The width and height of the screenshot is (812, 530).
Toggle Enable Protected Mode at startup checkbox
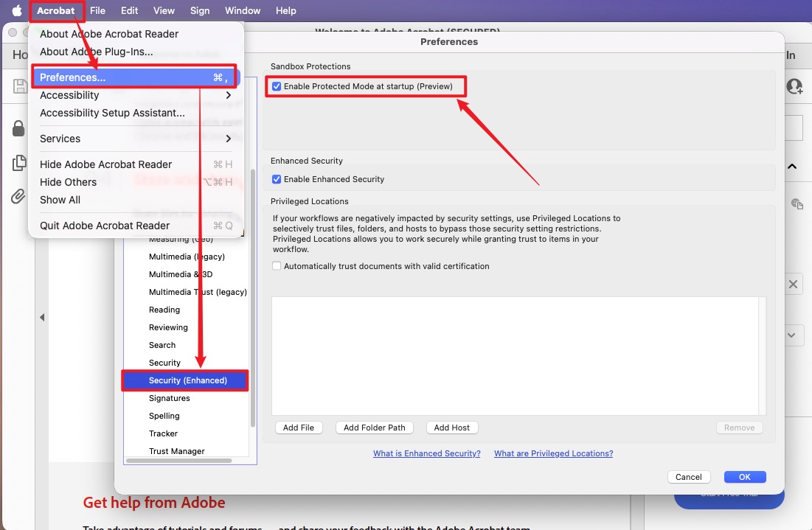[x=277, y=86]
